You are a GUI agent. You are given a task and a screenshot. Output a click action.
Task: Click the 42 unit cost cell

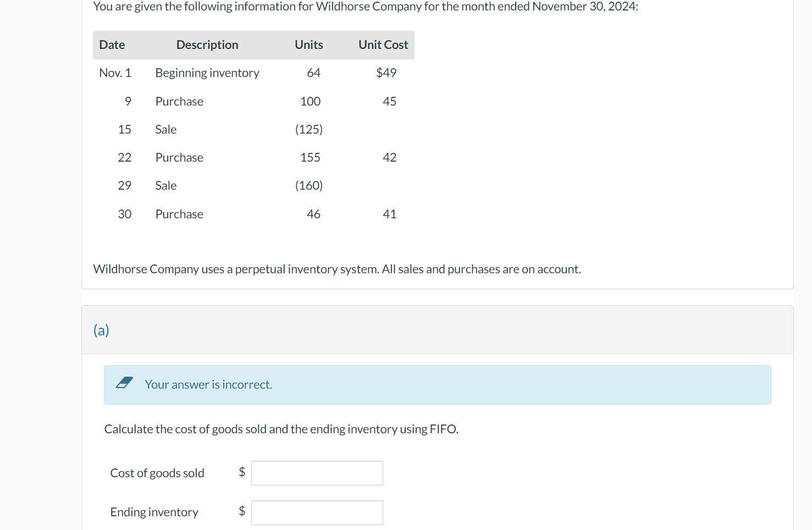[x=390, y=158]
